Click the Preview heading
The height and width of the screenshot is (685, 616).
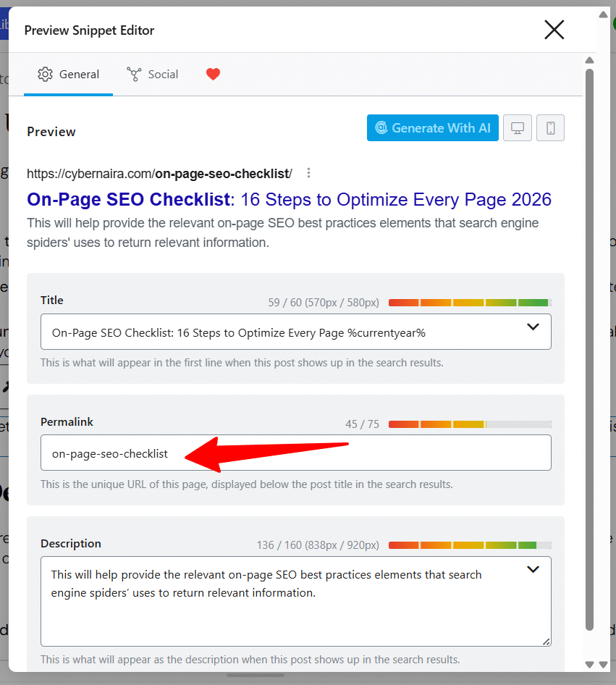pyautogui.click(x=51, y=132)
